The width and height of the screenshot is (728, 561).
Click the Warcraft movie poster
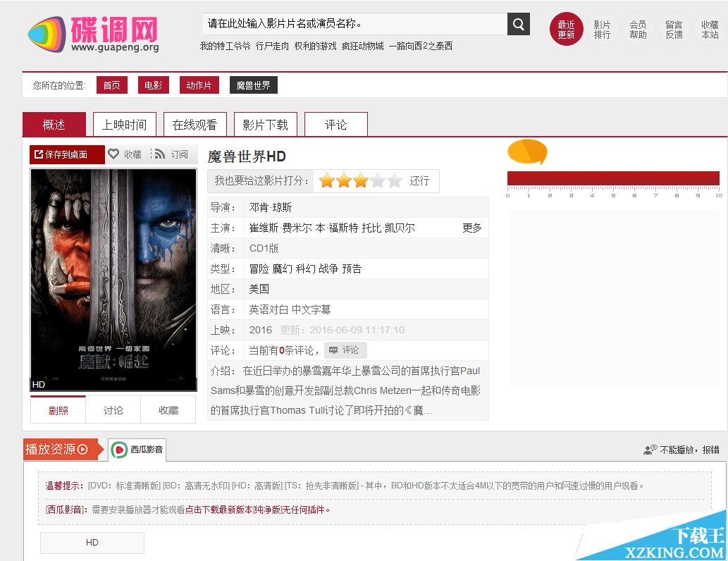(x=113, y=280)
